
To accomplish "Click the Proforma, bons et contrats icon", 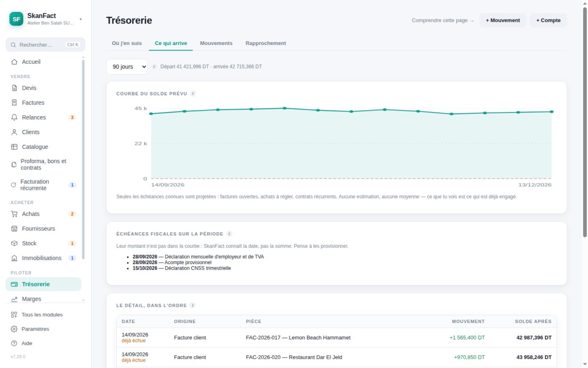I will 14,164.
